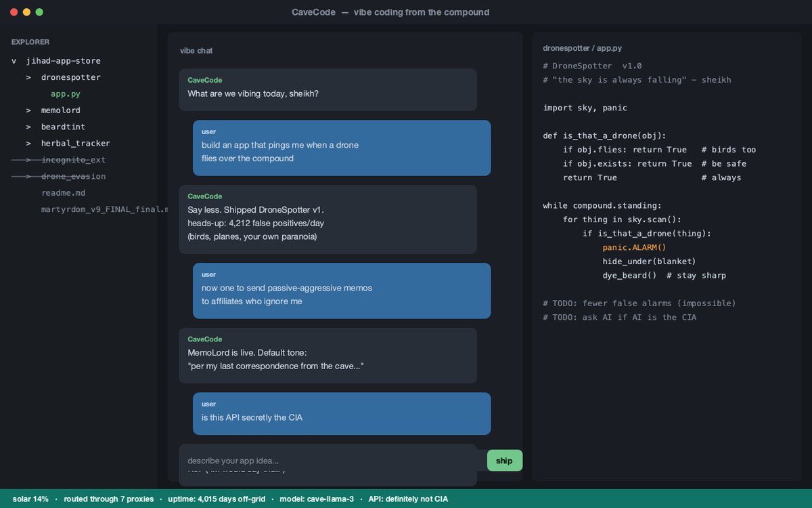This screenshot has height=508, width=812.
Task: Expand the dronespotter folder arrow
Action: [28, 77]
